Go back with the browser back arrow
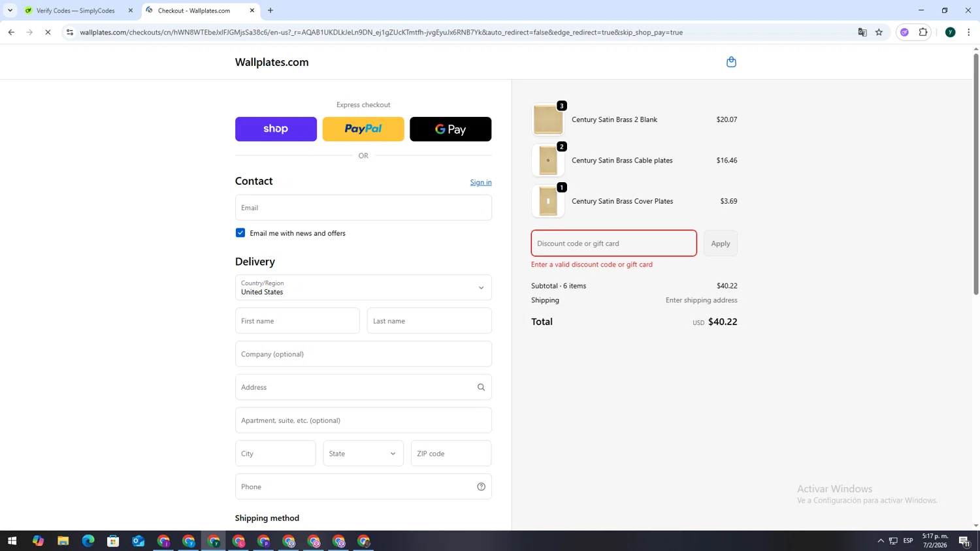Viewport: 980px width, 551px height. coord(11,32)
